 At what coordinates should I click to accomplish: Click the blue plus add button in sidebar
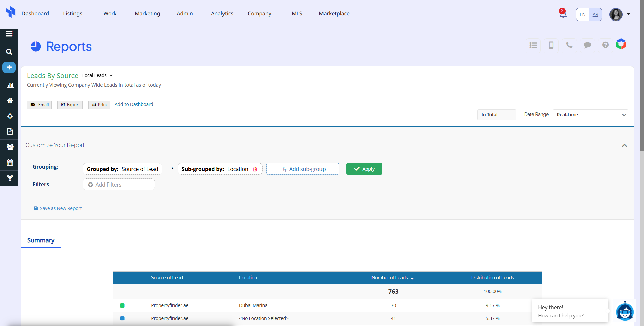pos(9,67)
